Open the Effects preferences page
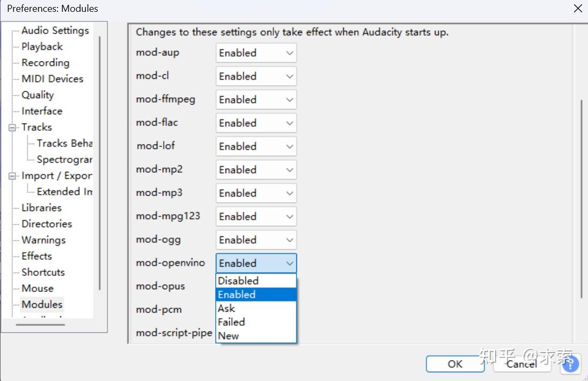The height and width of the screenshot is (381, 588). pos(37,256)
